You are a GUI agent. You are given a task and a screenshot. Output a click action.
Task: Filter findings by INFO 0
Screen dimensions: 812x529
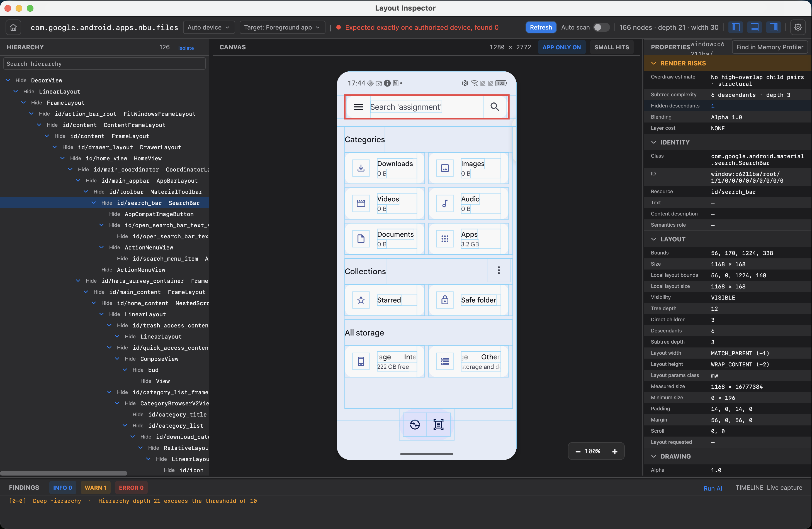pos(62,488)
